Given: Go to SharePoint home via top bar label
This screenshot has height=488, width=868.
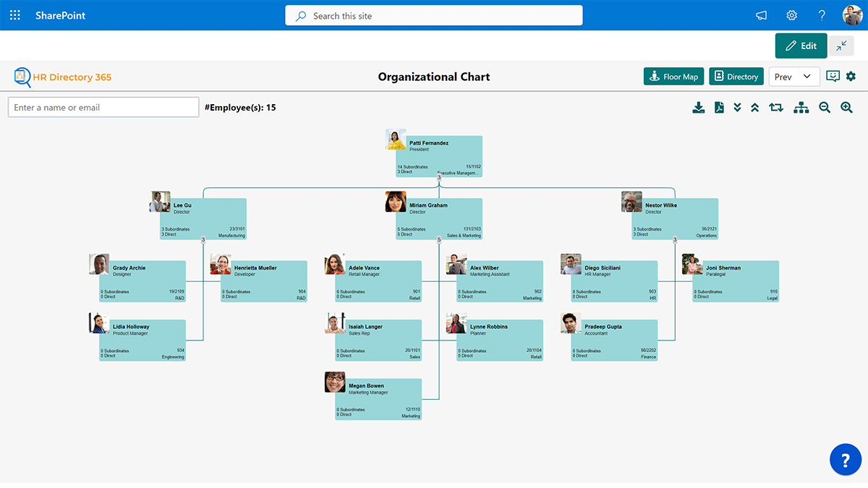Looking at the screenshot, I should pyautogui.click(x=60, y=14).
